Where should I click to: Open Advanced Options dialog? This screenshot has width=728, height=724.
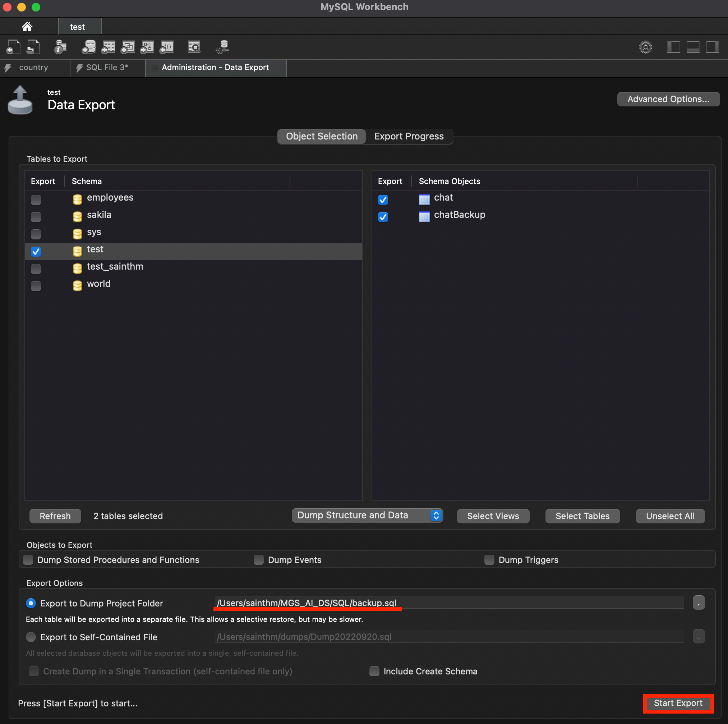pyautogui.click(x=668, y=99)
